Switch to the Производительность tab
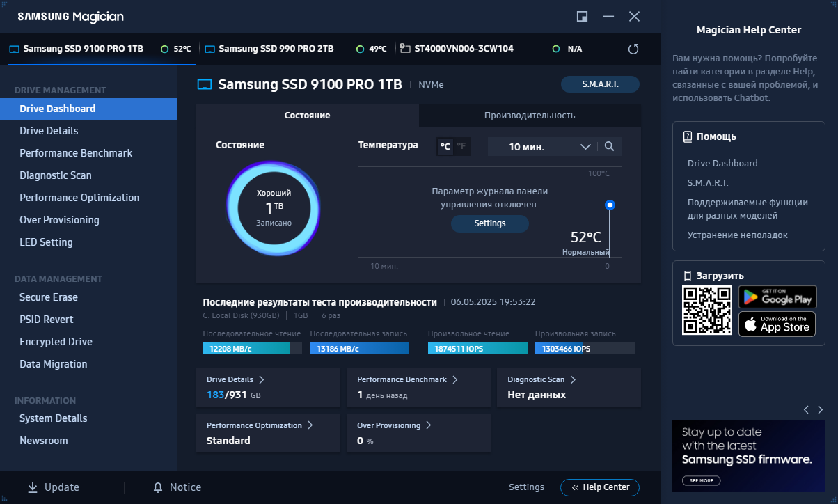Image resolution: width=838 pixels, height=504 pixels. click(x=530, y=116)
